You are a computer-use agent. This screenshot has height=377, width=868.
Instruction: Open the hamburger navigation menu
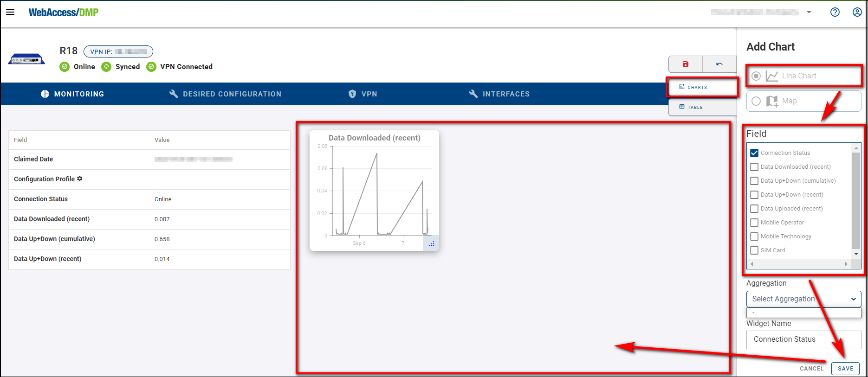[x=10, y=12]
